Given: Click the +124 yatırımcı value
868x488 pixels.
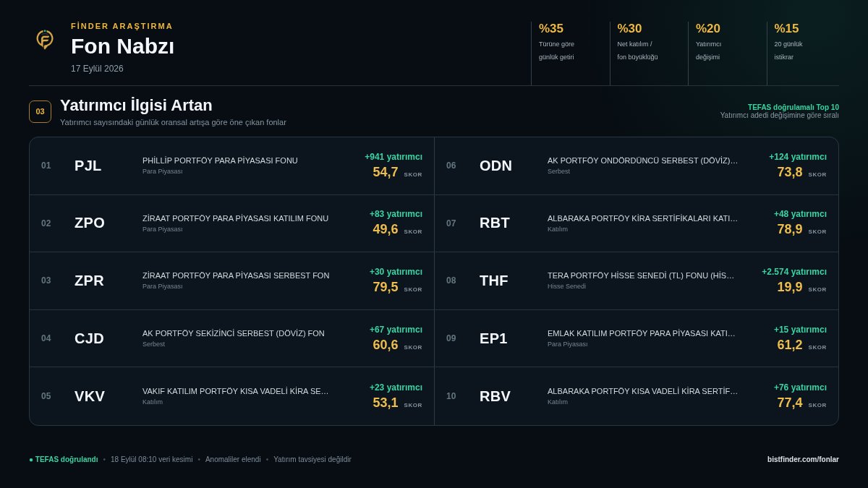Looking at the screenshot, I should 798,157.
